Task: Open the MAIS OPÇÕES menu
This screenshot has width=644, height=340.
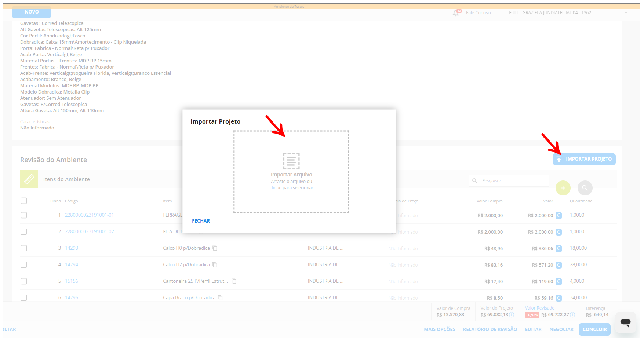Action: coord(440,329)
